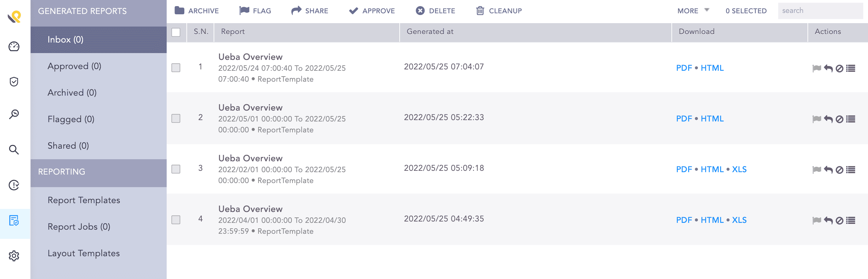The image size is (868, 279).
Task: Expand the MORE dropdown menu
Action: coord(693,11)
